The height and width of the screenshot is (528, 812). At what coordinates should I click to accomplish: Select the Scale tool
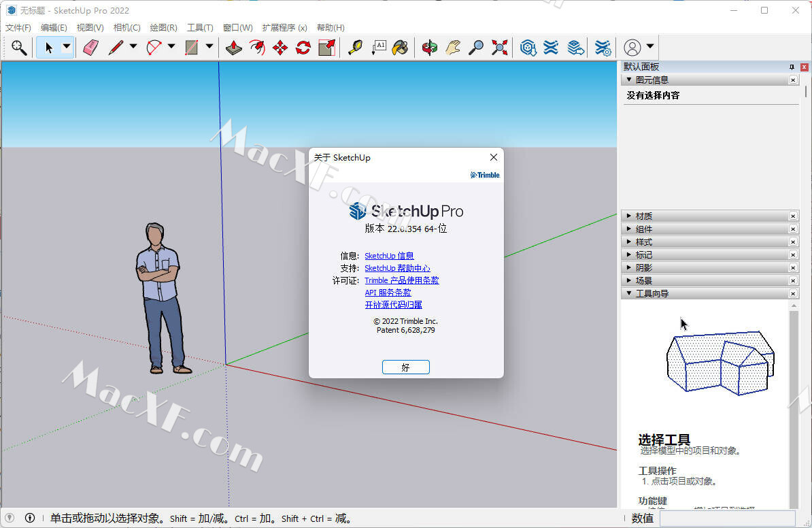[326, 48]
